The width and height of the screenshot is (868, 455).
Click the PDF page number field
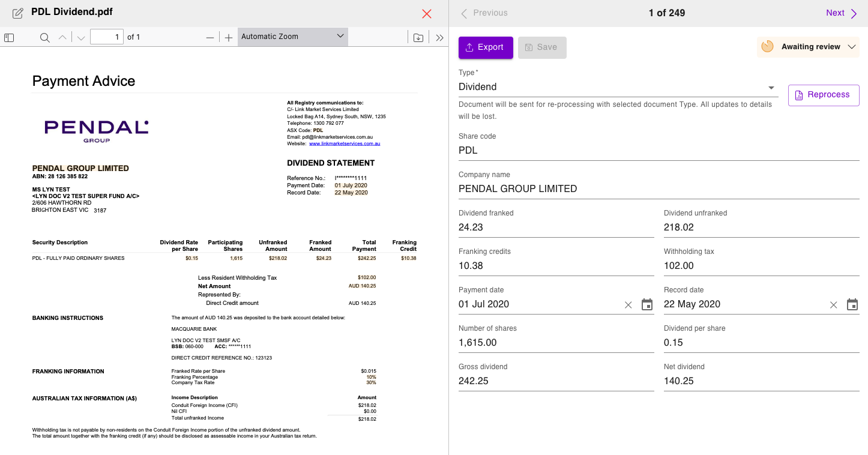107,37
